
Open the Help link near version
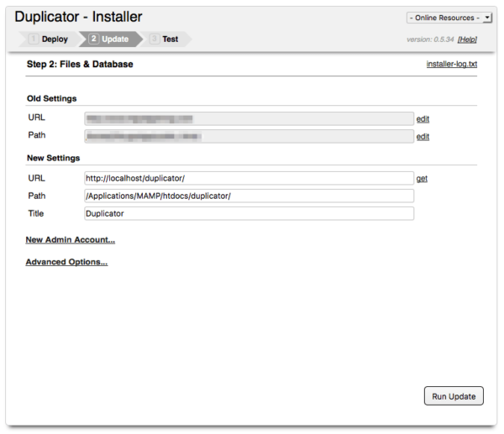click(x=467, y=39)
